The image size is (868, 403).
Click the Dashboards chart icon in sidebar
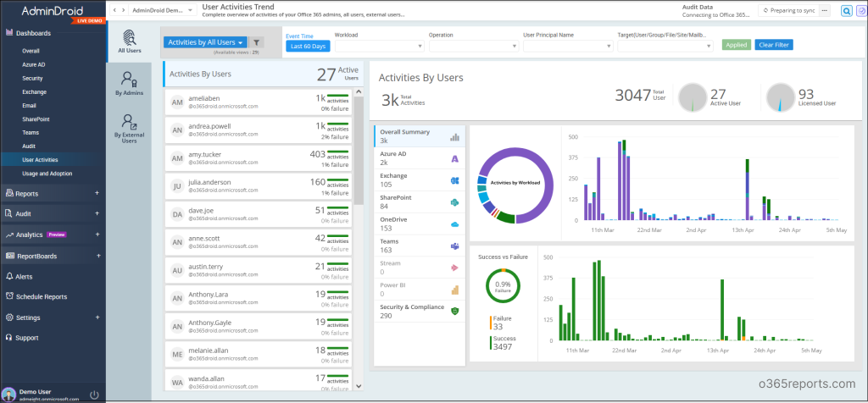tap(8, 33)
